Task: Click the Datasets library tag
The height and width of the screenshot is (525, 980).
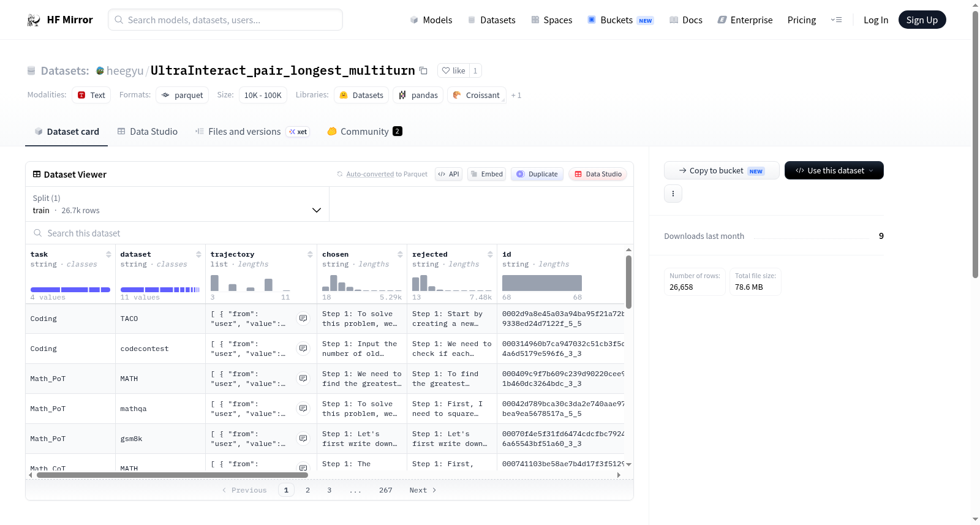Action: pyautogui.click(x=361, y=95)
